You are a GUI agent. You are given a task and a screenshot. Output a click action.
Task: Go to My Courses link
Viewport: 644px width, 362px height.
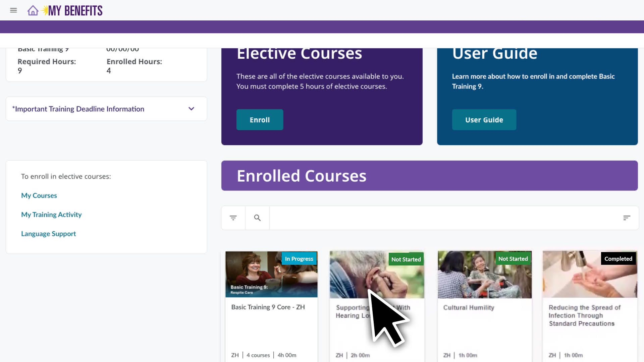click(x=39, y=195)
